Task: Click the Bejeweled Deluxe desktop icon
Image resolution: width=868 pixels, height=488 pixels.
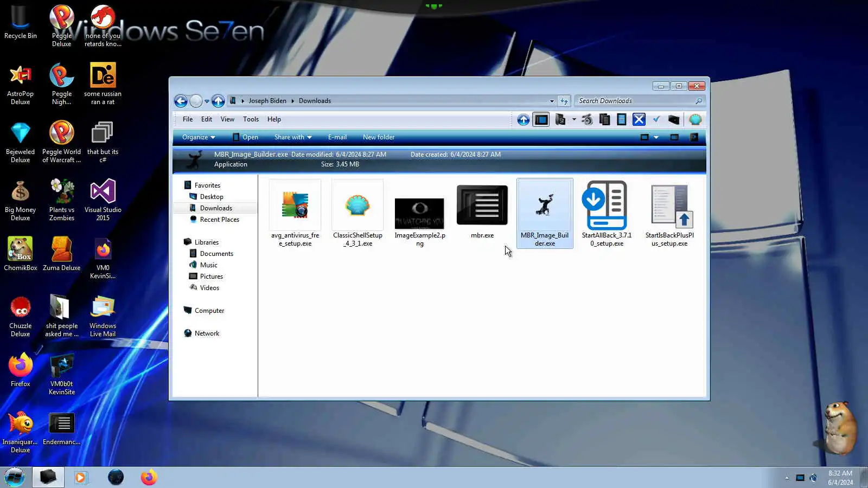Action: (x=21, y=142)
